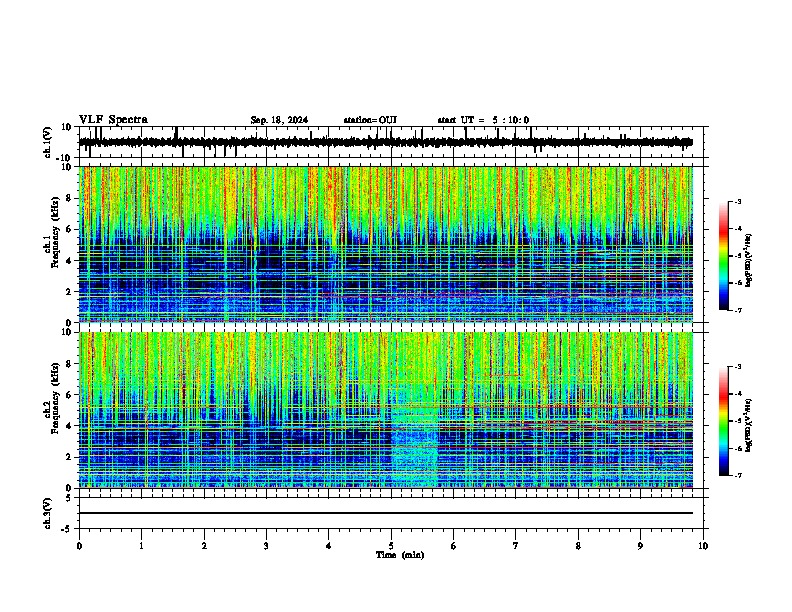The width and height of the screenshot is (792, 612).
Task: Click the "-7" value below ch.2 colorbar
Action: (x=737, y=476)
